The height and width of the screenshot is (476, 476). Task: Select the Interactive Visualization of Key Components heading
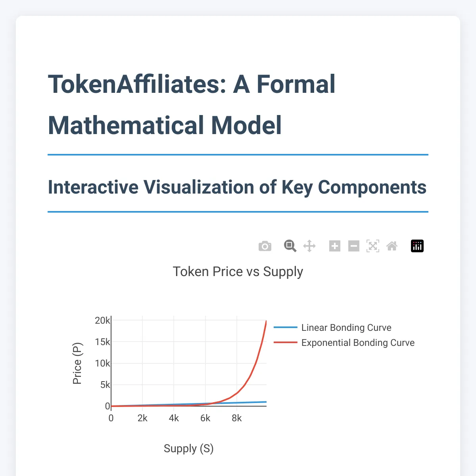tap(237, 187)
